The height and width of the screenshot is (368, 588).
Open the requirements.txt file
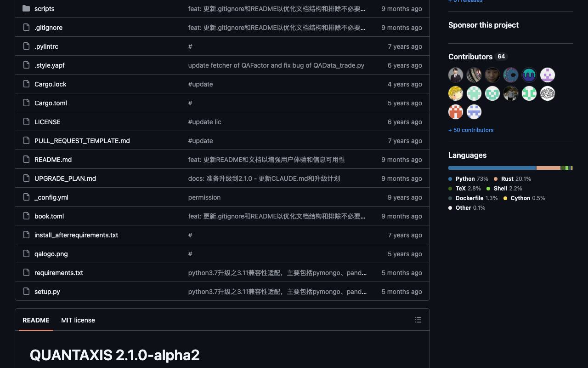[x=59, y=273]
